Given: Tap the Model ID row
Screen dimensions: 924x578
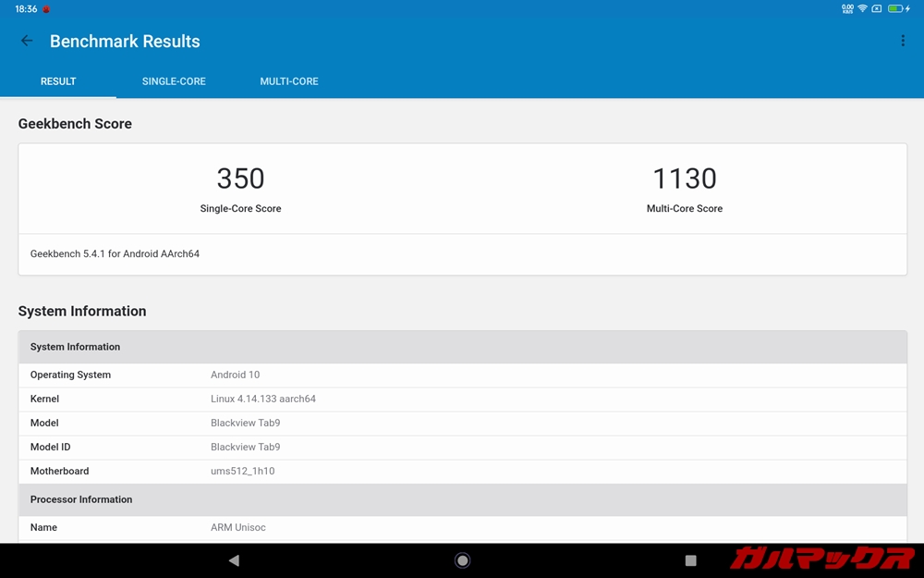Looking at the screenshot, I should tap(462, 447).
